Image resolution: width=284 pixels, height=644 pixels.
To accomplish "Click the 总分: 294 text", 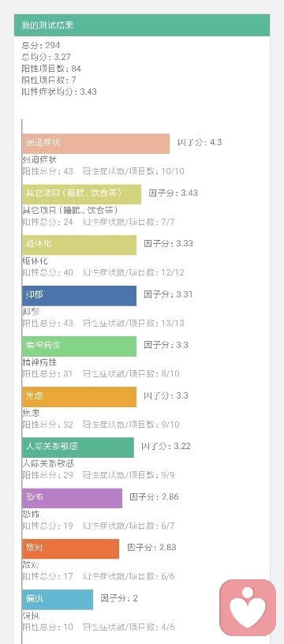I will click(x=41, y=45).
